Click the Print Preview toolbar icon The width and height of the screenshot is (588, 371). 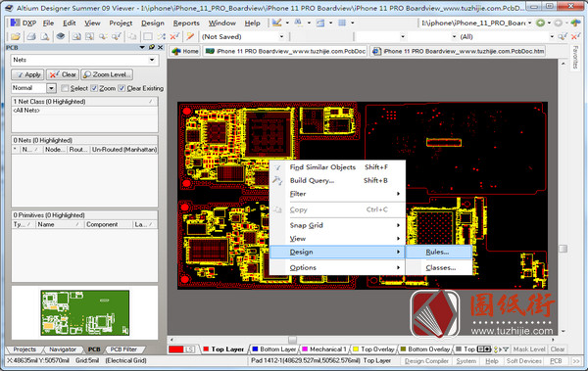coord(45,37)
